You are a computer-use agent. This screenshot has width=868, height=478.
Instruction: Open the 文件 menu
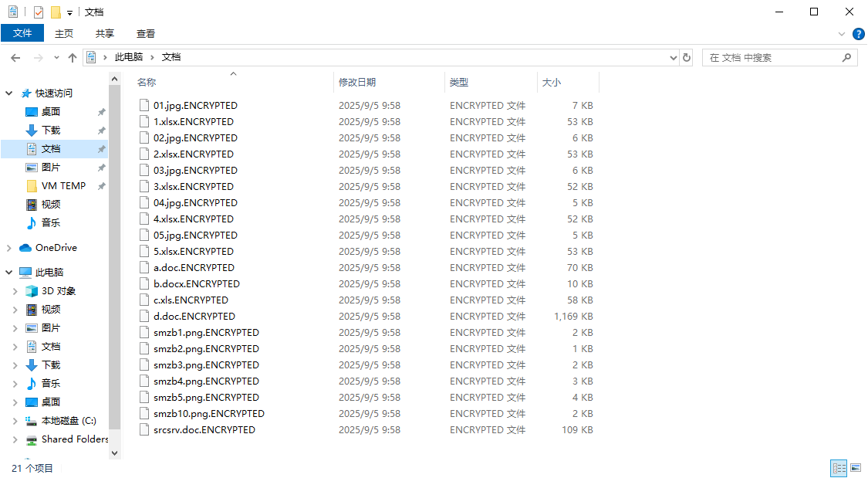22,33
